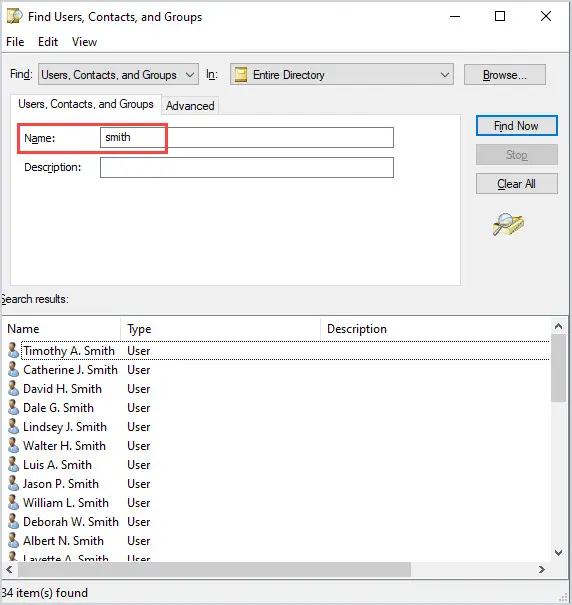Select the David H. Smith name text

point(63,389)
